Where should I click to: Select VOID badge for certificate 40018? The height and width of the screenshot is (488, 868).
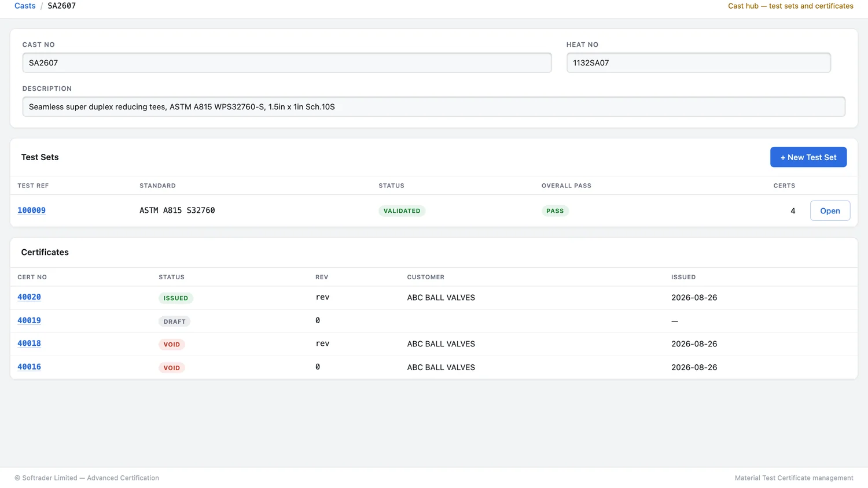[171, 345]
